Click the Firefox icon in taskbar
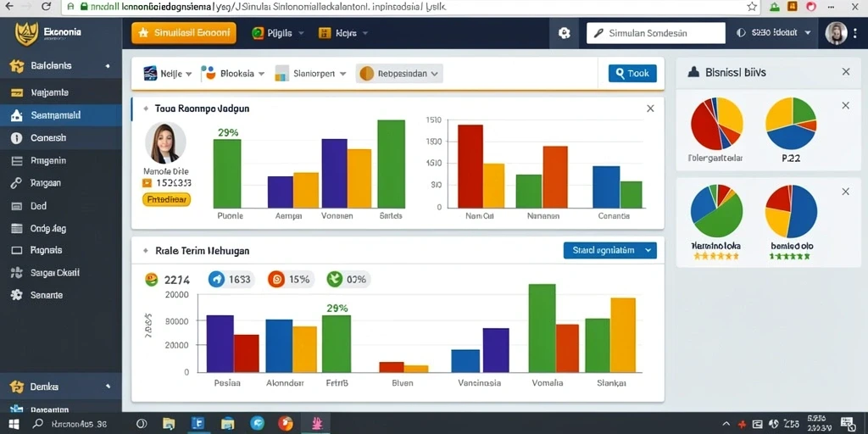This screenshot has height=434, width=868. coord(286,424)
